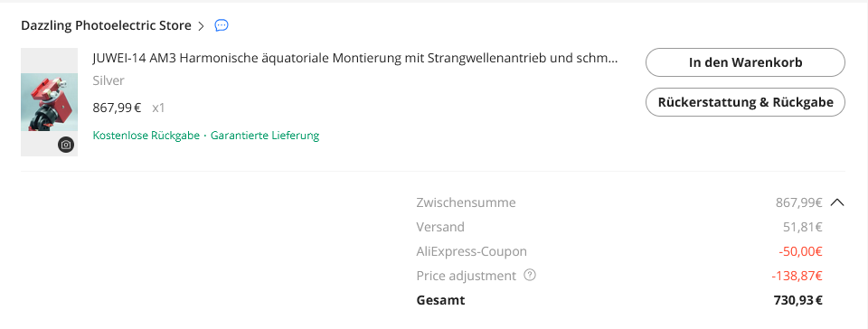
Task: Click the red mount product thumbnail
Action: point(49,102)
